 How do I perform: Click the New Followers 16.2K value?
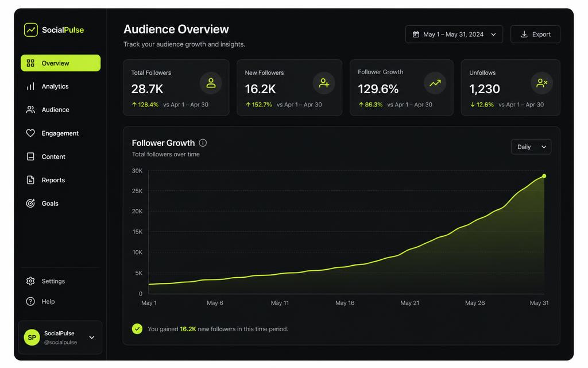coord(260,89)
